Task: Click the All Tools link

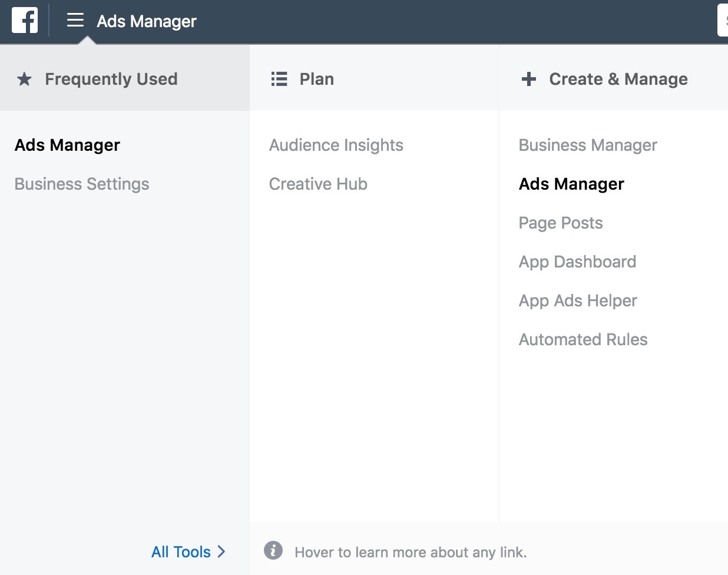Action: (181, 551)
